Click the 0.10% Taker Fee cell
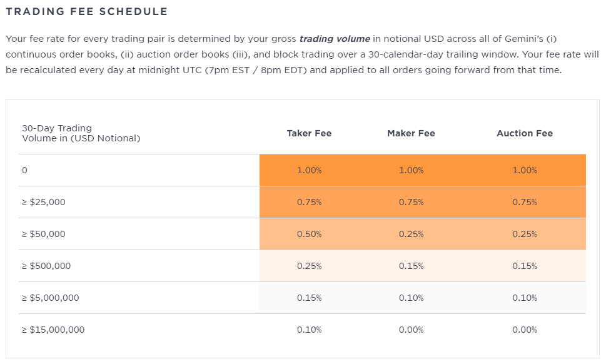This screenshot has width=606, height=364. pyautogui.click(x=309, y=330)
